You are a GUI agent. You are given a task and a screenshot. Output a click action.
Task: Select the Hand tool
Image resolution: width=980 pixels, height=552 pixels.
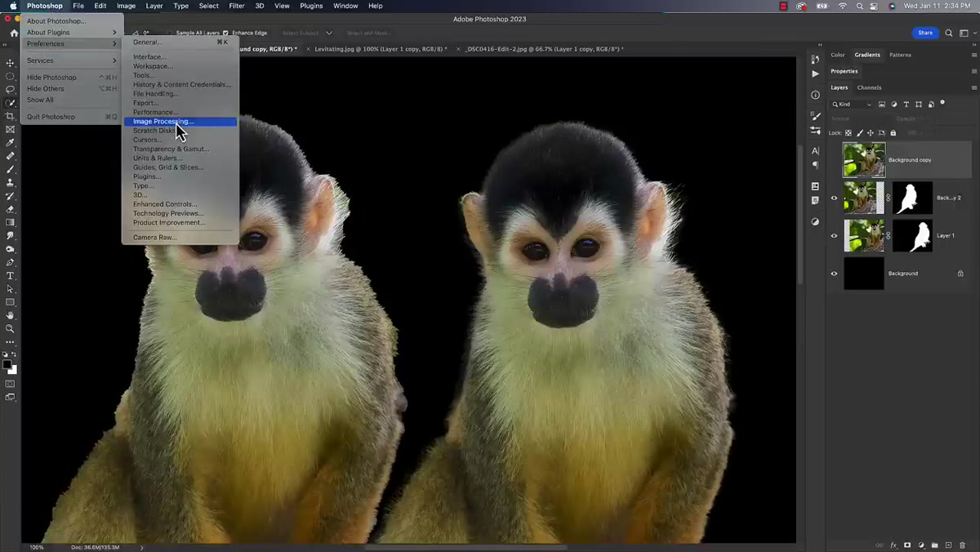[x=10, y=315]
